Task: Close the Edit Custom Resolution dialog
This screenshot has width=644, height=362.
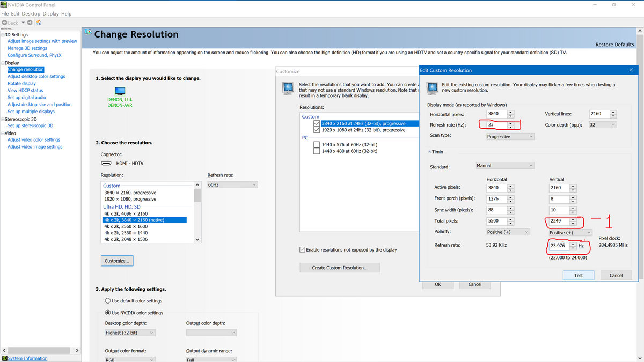Action: click(x=631, y=70)
